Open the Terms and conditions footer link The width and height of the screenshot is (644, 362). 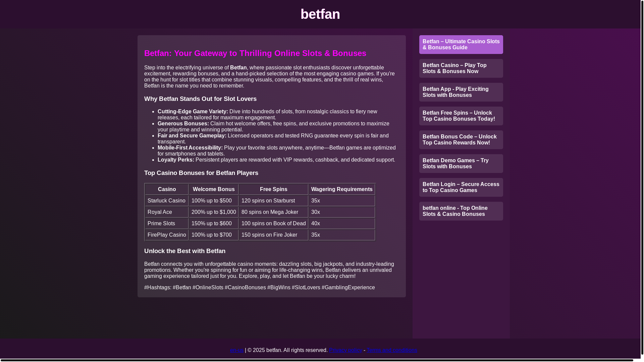(392, 350)
